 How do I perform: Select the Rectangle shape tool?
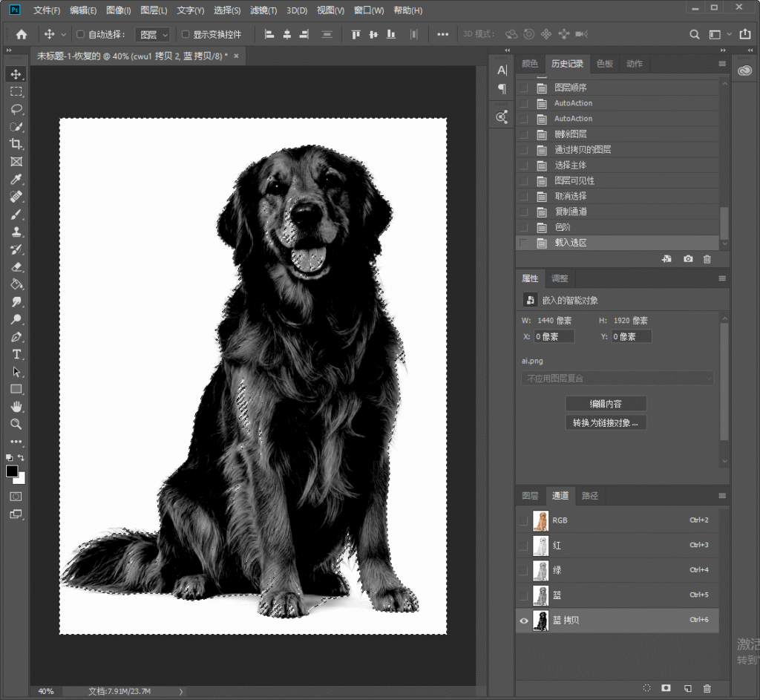16,389
